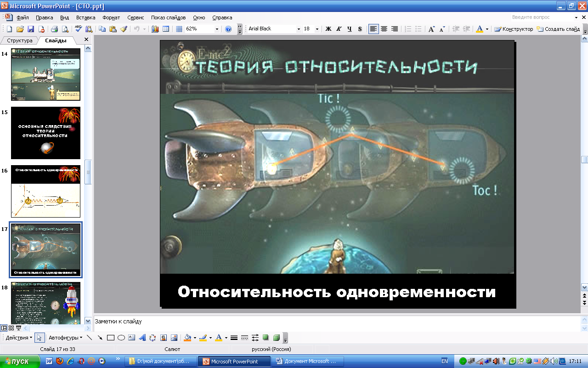Copy selection with the toolbar copy icon
Viewport: 588px width, 368px height.
click(102, 29)
